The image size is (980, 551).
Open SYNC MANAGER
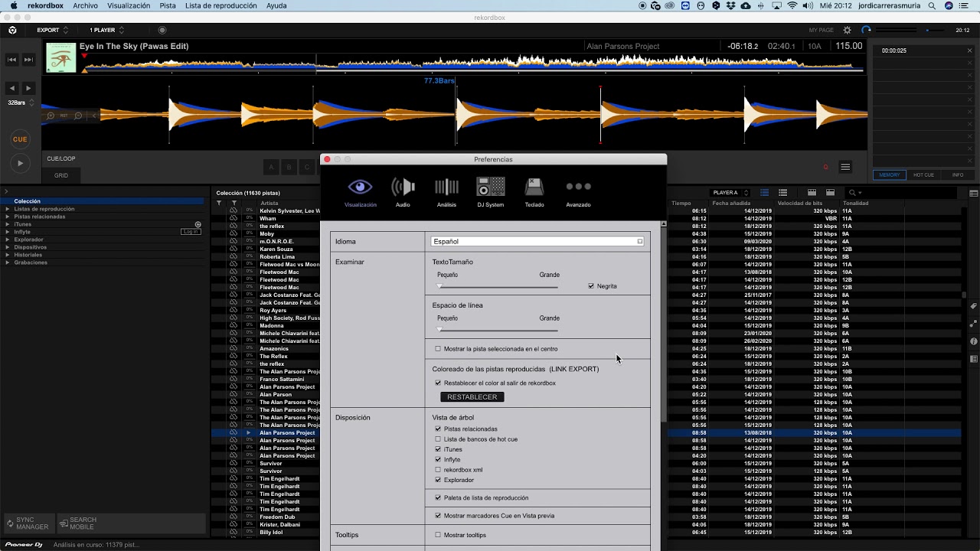tap(29, 523)
